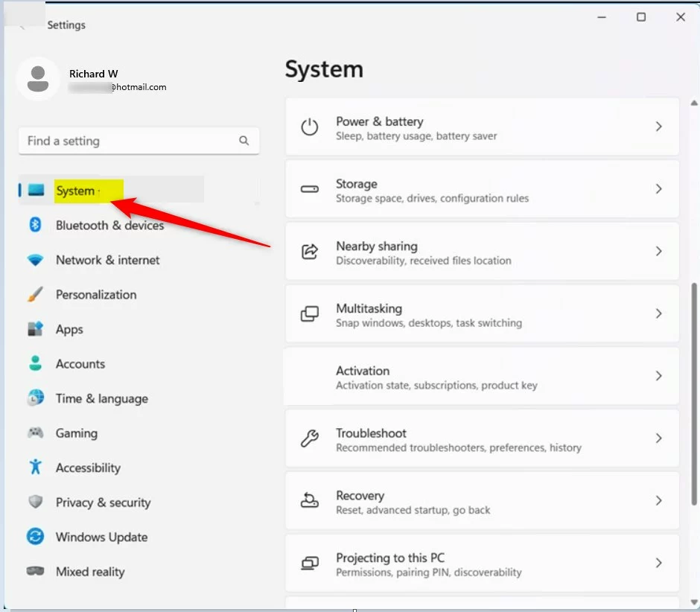
Task: Click the search magnifier icon
Action: click(x=244, y=141)
